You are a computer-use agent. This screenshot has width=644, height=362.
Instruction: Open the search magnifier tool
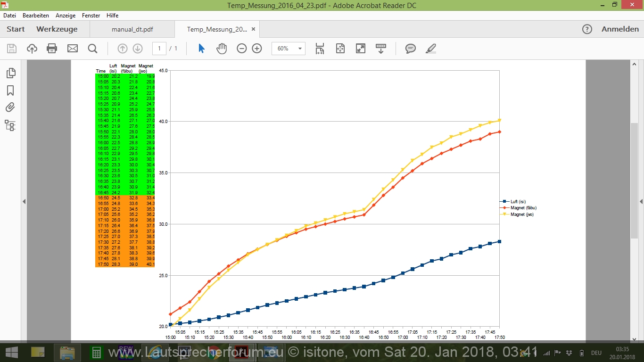pyautogui.click(x=92, y=49)
